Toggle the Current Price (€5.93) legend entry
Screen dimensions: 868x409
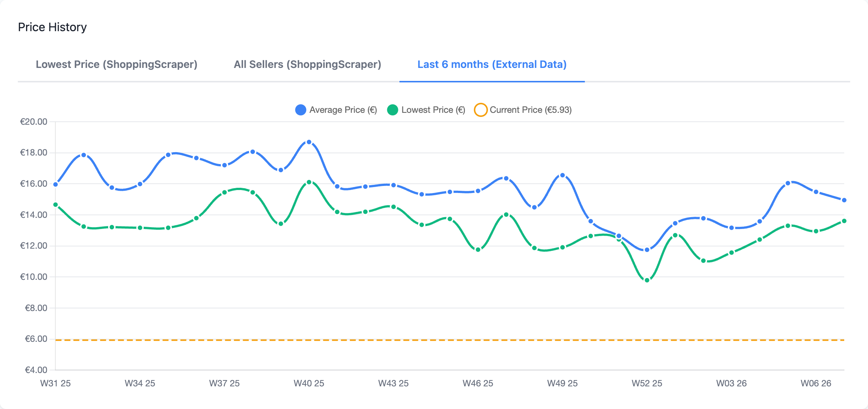click(531, 109)
